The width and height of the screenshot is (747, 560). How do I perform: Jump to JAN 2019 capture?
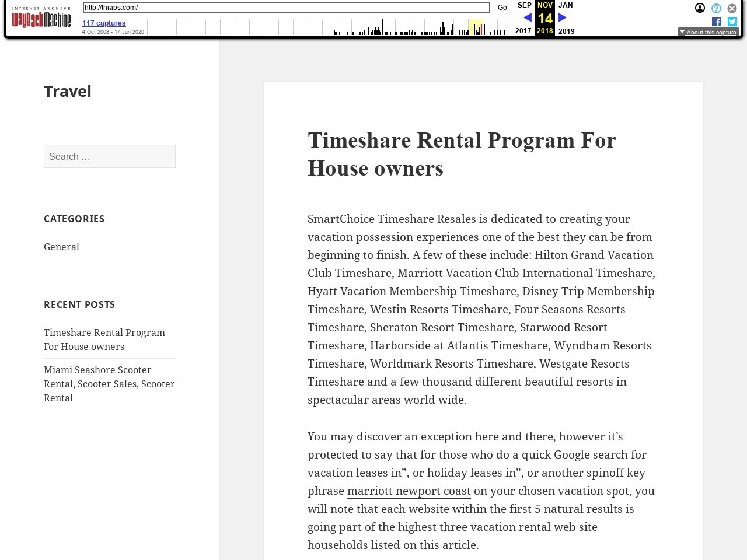[x=566, y=5]
